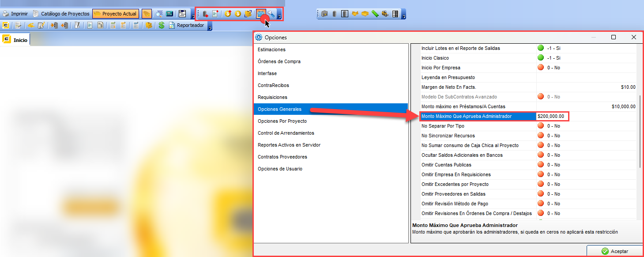Image resolution: width=644 pixels, height=257 pixels.
Task: Toggle the Inicio Clasico option indicator
Action: pos(541,58)
